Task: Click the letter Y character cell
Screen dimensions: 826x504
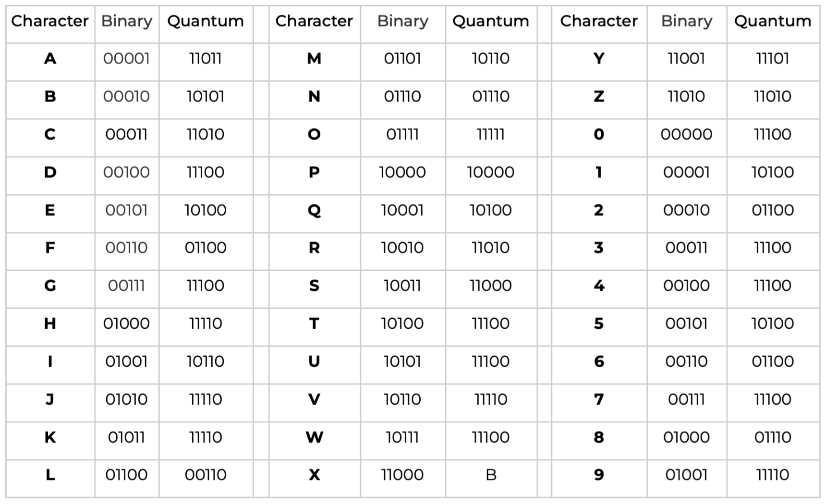Action: click(x=598, y=59)
